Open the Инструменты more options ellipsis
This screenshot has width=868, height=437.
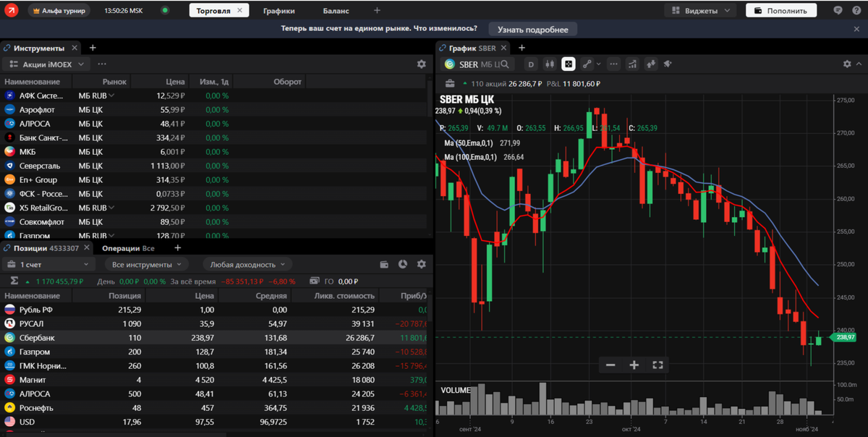click(102, 64)
